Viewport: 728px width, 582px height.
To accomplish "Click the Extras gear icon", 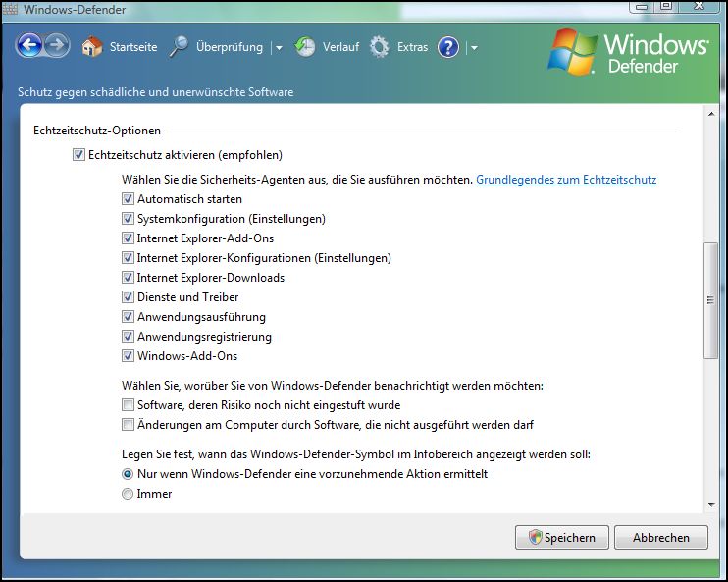I will (x=380, y=47).
